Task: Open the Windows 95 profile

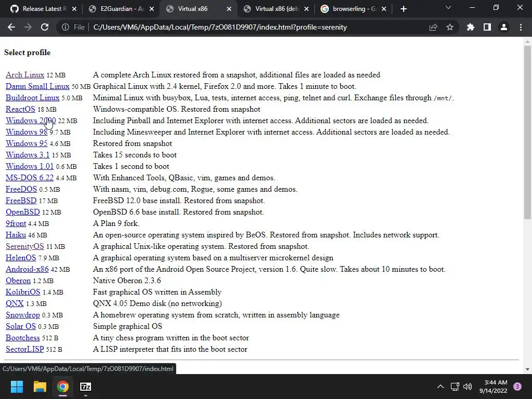Action: click(x=26, y=143)
